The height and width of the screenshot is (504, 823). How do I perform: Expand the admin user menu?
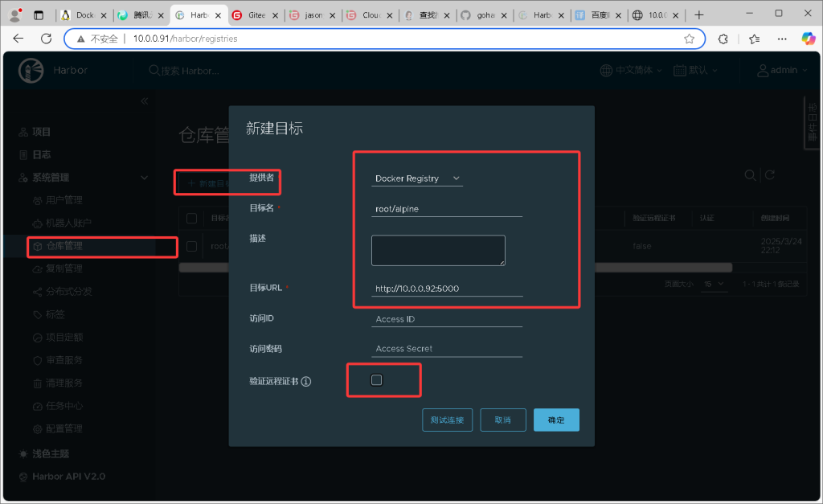[777, 71]
